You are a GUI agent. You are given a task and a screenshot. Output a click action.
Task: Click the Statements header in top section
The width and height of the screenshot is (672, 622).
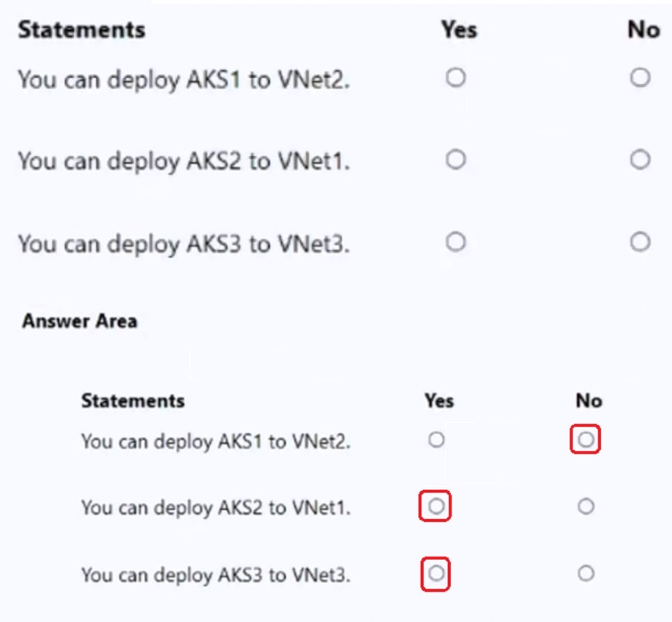pyautogui.click(x=81, y=30)
